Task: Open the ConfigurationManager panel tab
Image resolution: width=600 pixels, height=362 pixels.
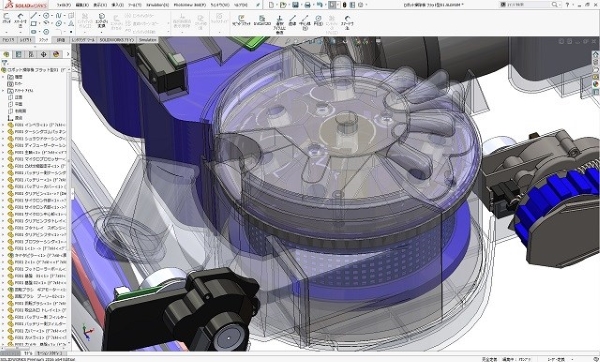Action: click(31, 54)
